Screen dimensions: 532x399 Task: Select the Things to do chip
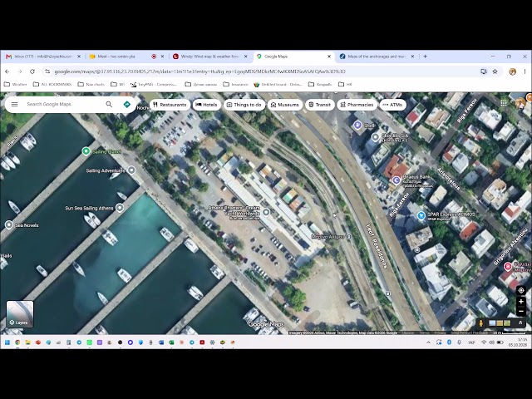point(244,105)
